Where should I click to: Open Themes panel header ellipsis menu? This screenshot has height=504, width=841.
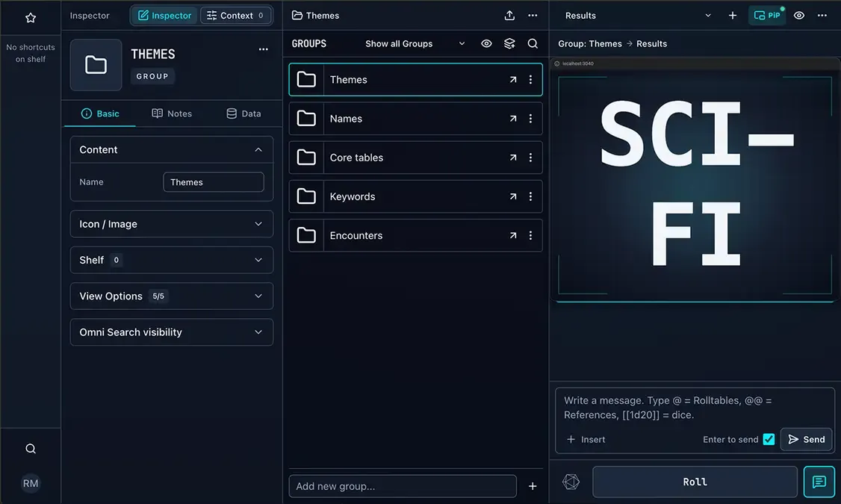[533, 16]
